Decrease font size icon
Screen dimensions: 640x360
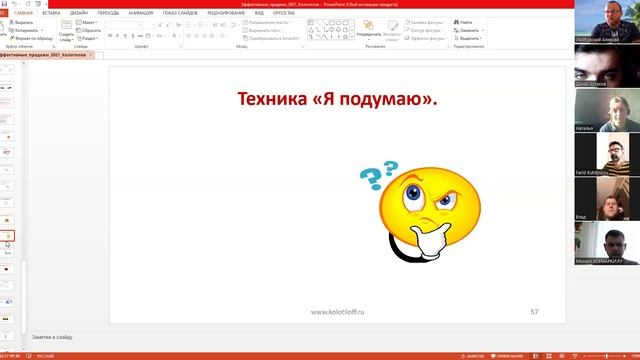[168, 25]
